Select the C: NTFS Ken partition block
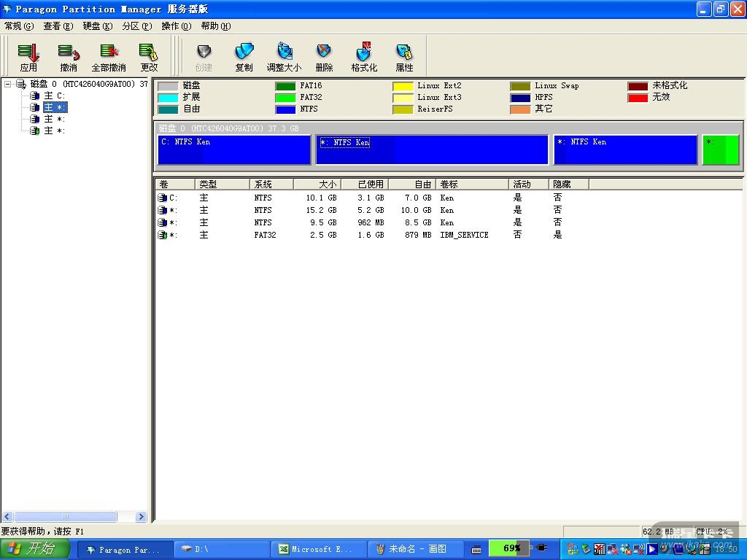747x560 pixels. (x=233, y=149)
